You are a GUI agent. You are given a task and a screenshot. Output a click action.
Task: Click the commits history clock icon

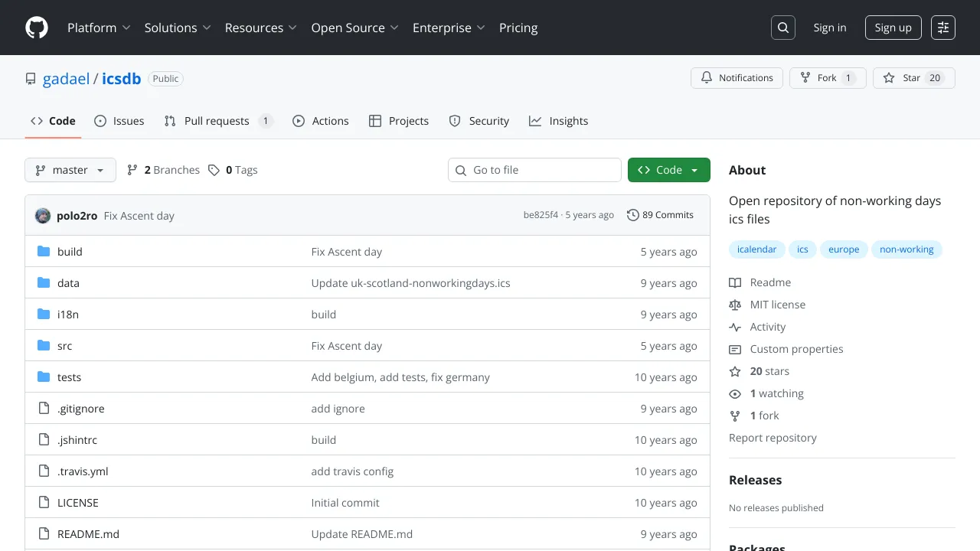coord(632,215)
